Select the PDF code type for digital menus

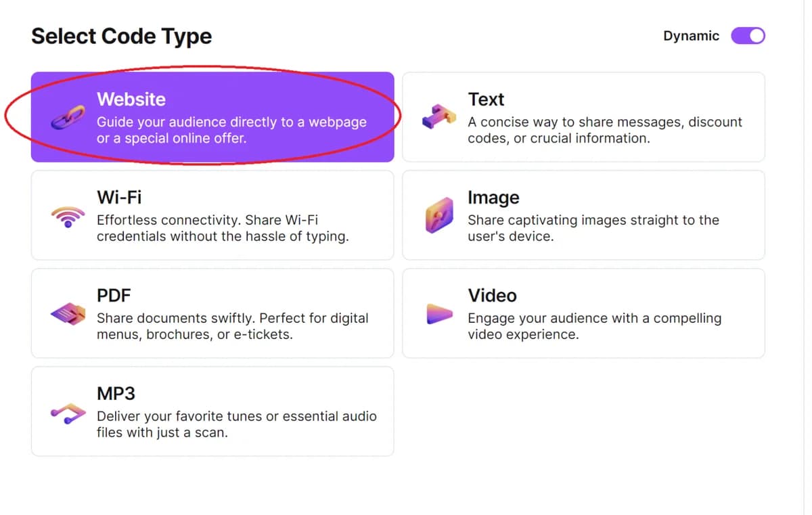[x=212, y=313]
